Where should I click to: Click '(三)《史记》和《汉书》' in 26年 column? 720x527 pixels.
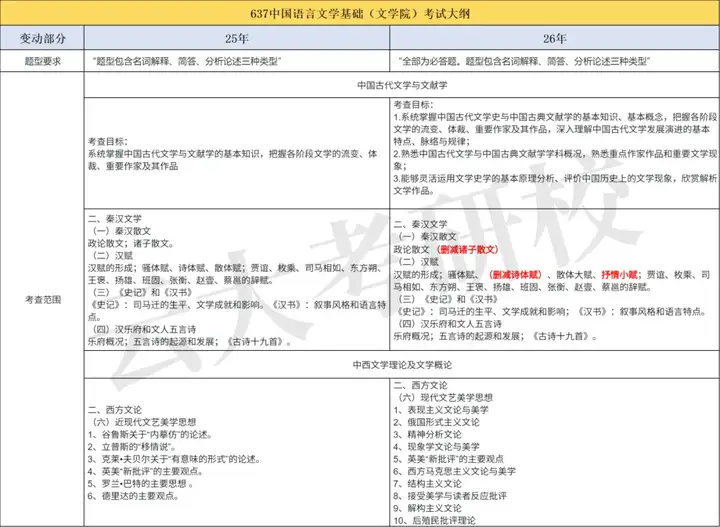pos(448,299)
